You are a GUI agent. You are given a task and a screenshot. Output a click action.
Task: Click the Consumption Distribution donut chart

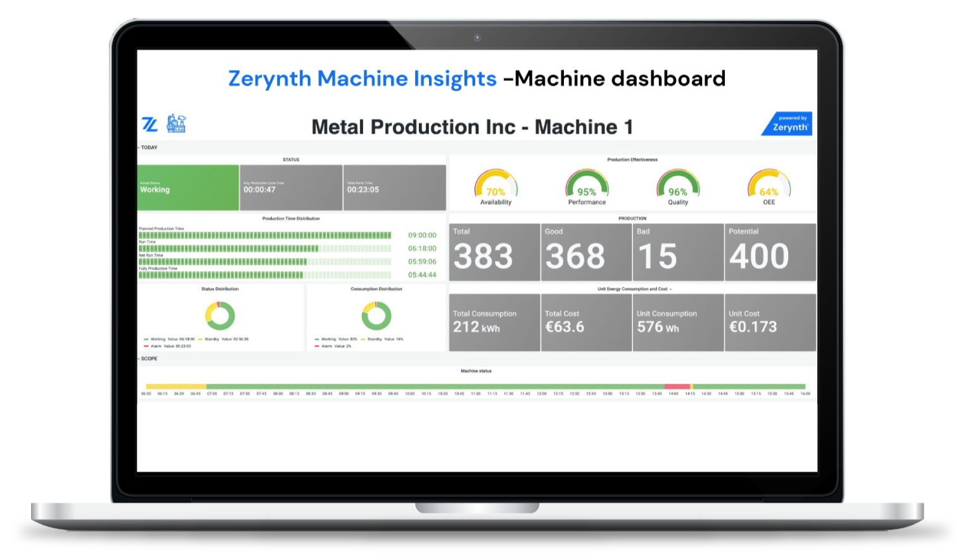tap(377, 315)
